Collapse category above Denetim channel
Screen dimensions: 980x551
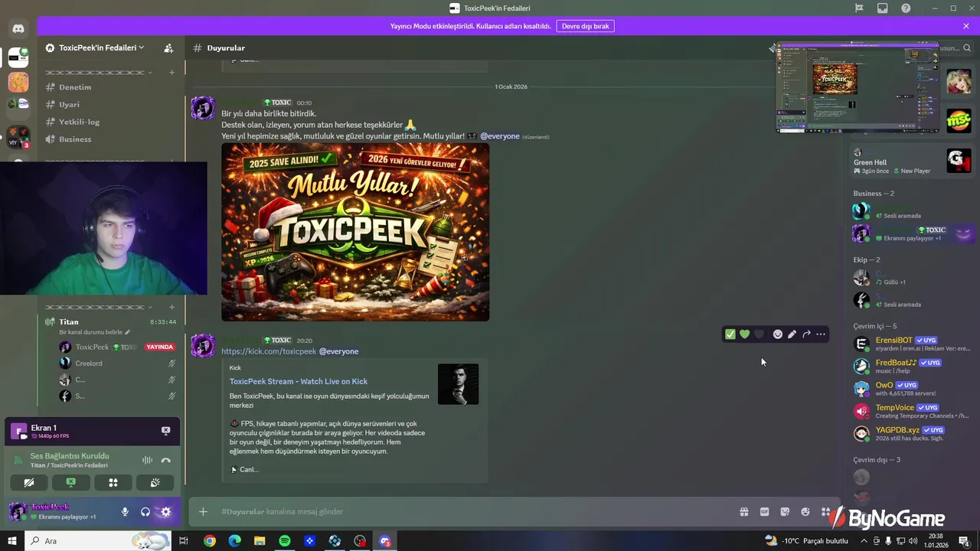click(98, 72)
